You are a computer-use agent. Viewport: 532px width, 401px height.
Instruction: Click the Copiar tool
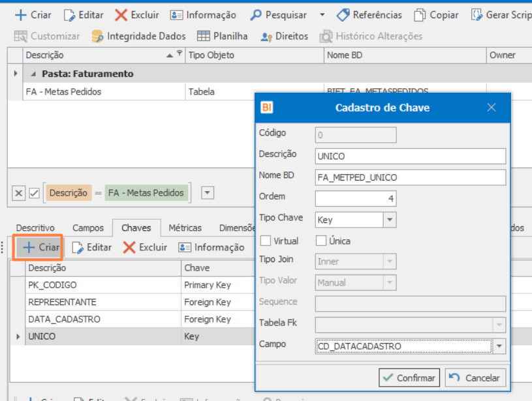(x=436, y=15)
